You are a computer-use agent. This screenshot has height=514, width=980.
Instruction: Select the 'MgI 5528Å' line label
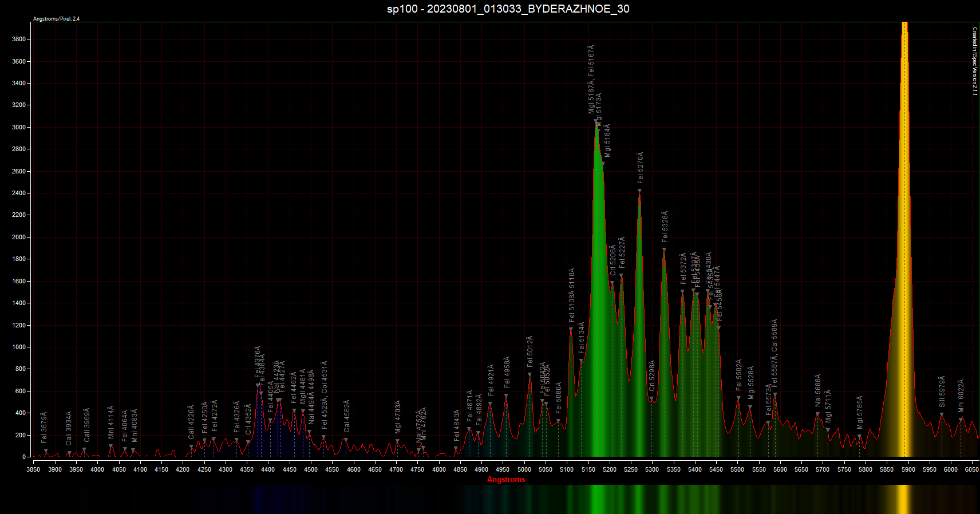751,383
